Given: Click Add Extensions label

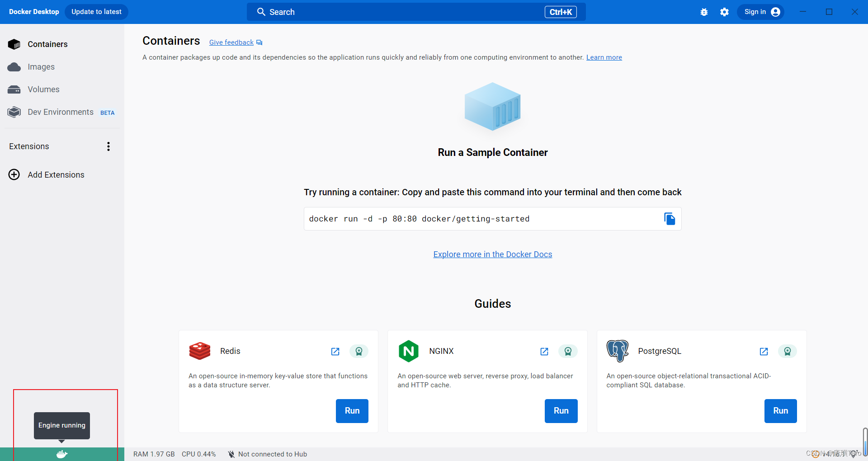Looking at the screenshot, I should coord(56,175).
